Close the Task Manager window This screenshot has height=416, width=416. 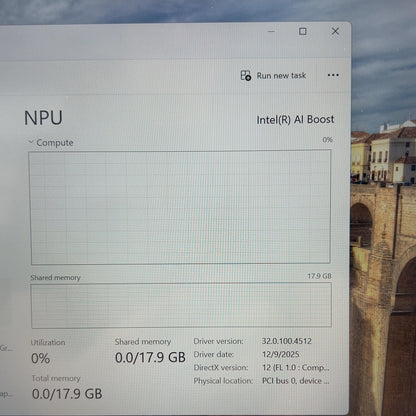(x=335, y=31)
